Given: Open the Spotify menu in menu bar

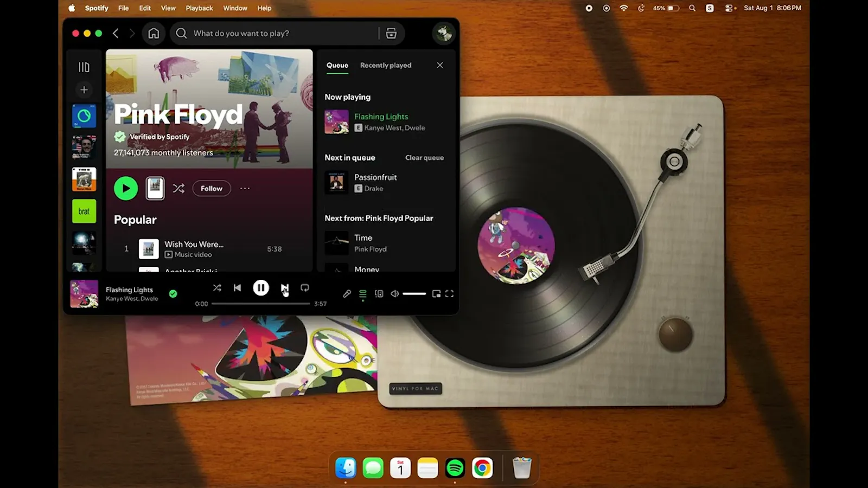Looking at the screenshot, I should 97,8.
